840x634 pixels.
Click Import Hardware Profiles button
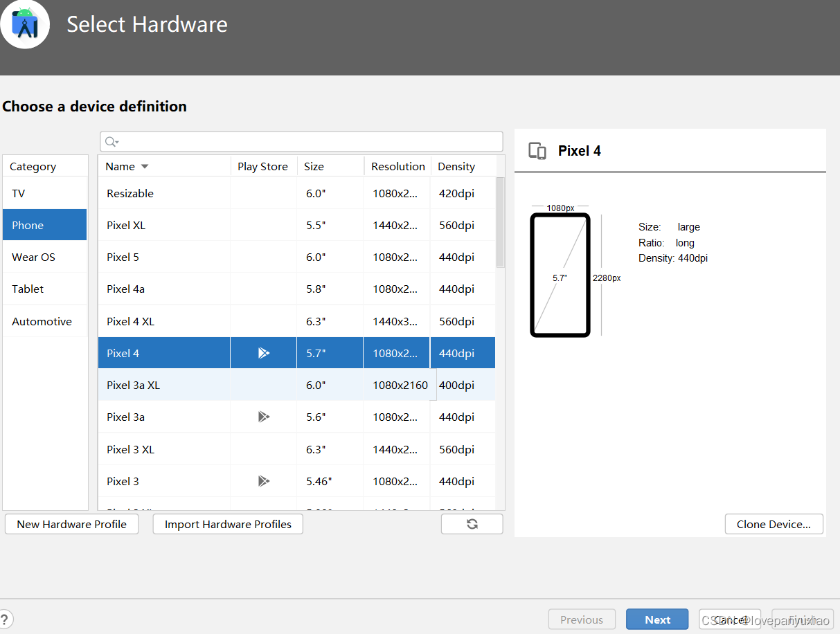[x=228, y=524]
